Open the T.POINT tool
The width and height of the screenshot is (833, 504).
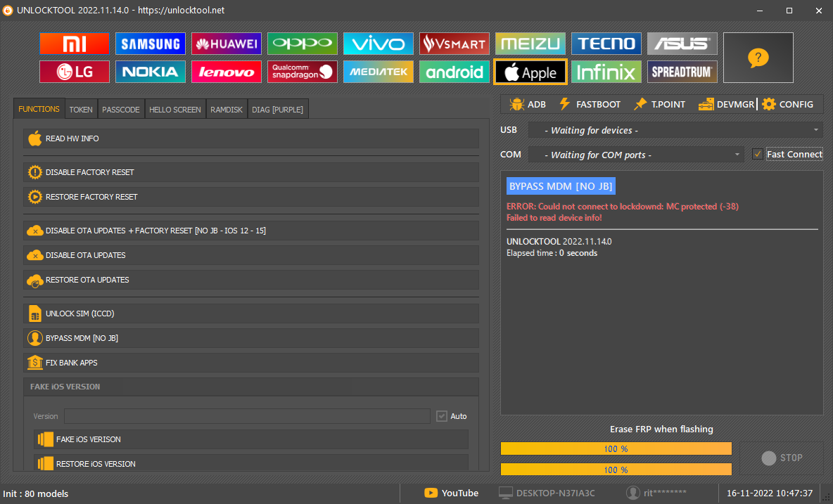(x=659, y=105)
